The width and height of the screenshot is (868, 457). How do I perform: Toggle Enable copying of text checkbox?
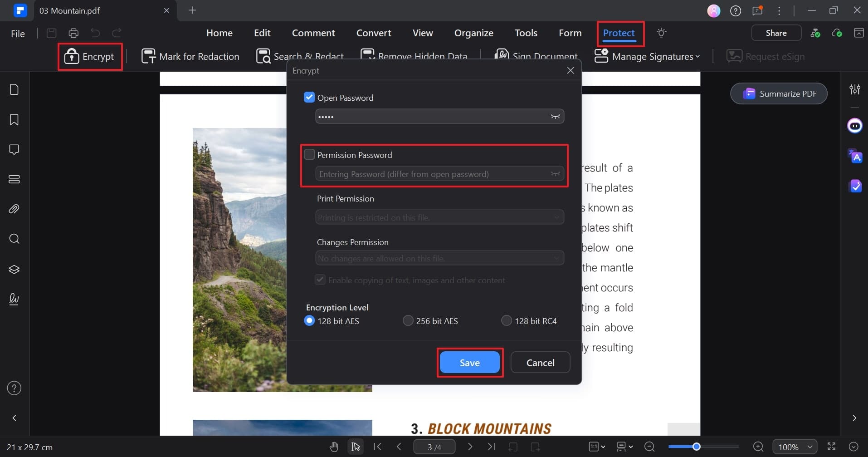pos(320,280)
